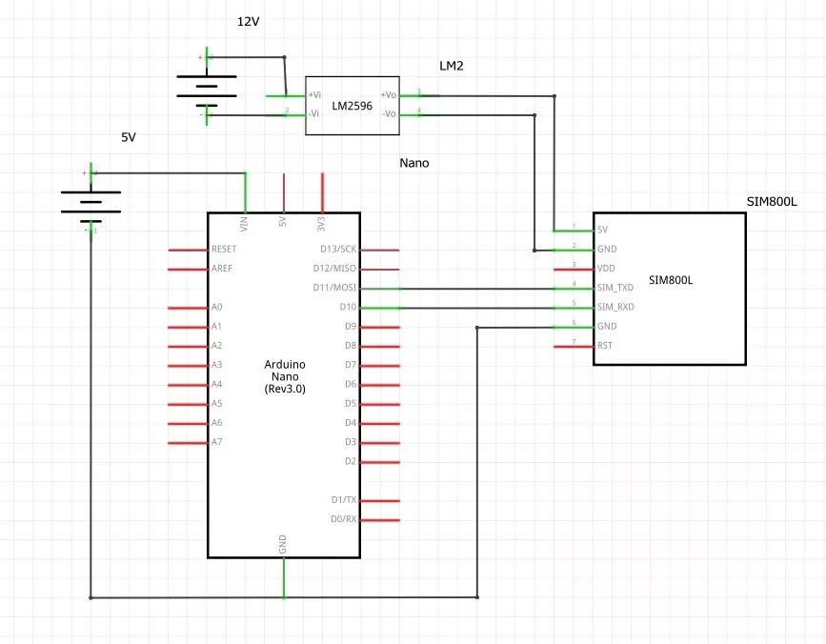Click the "D5" pin label
The height and width of the screenshot is (644, 826).
coord(351,403)
